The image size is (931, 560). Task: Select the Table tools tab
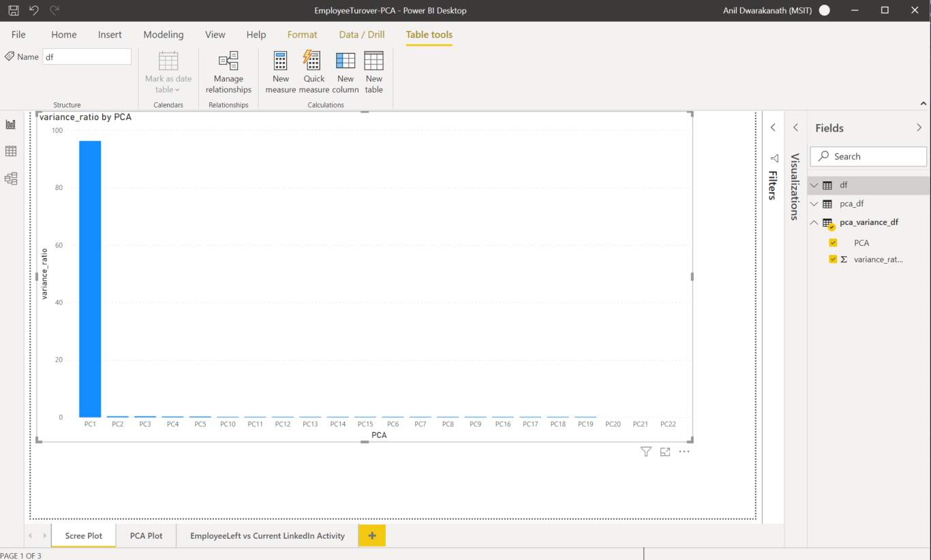point(429,35)
